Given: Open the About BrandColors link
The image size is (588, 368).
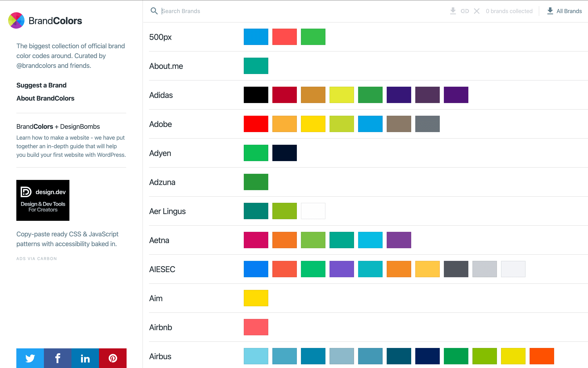Looking at the screenshot, I should (46, 98).
